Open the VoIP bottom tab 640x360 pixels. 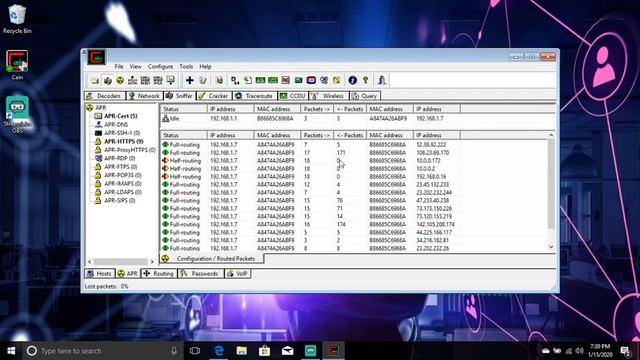point(238,274)
